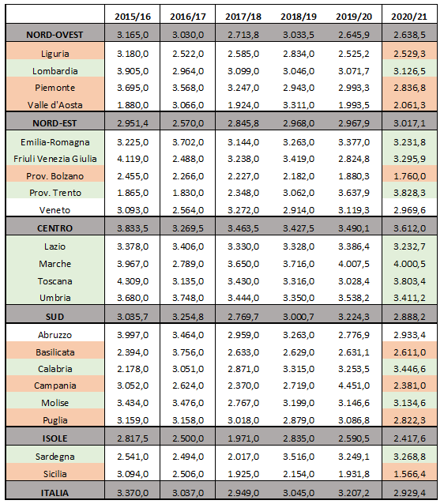The width and height of the screenshot is (444, 504).
Task: Select the Prov. Trento row label
Action: pyautogui.click(x=55, y=193)
